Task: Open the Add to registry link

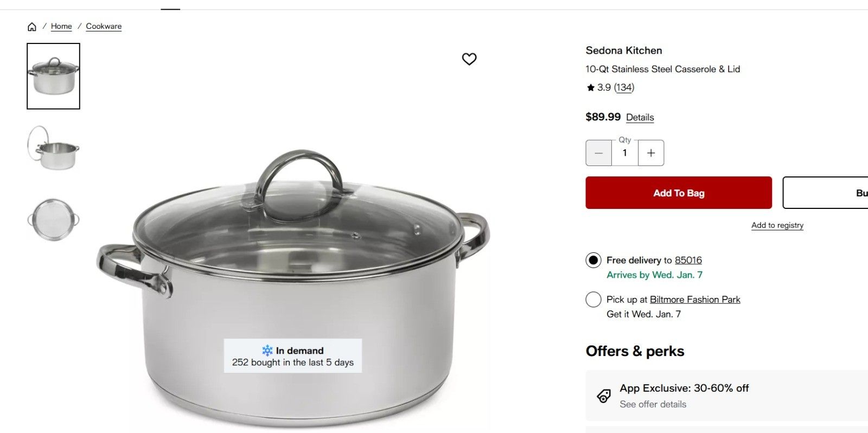Action: [x=777, y=225]
